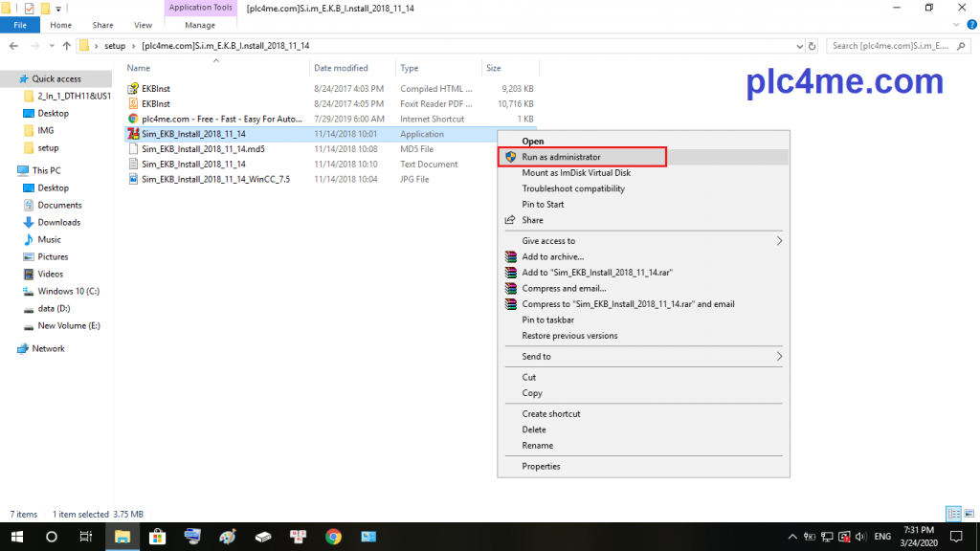Click the Back navigation arrow
This screenshot has width=980, height=551.
[x=13, y=46]
